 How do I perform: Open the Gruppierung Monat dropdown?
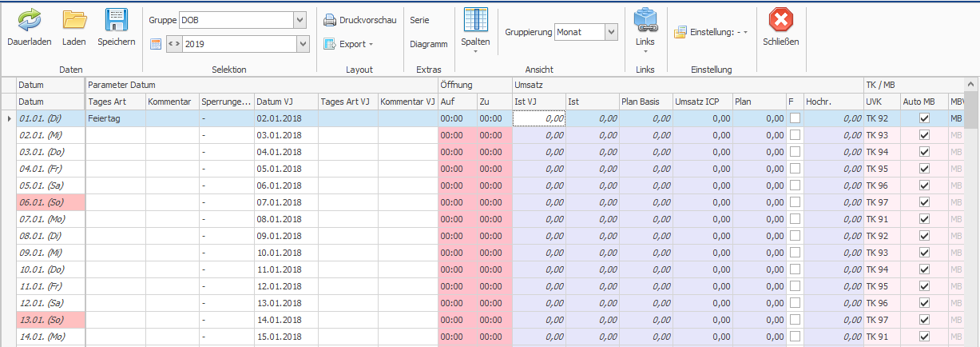[611, 32]
